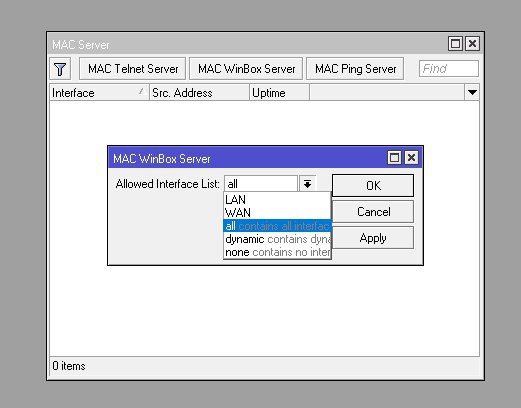Viewport: 521px width, 408px height.
Task: Open MAC Ping Server settings
Action: point(355,69)
